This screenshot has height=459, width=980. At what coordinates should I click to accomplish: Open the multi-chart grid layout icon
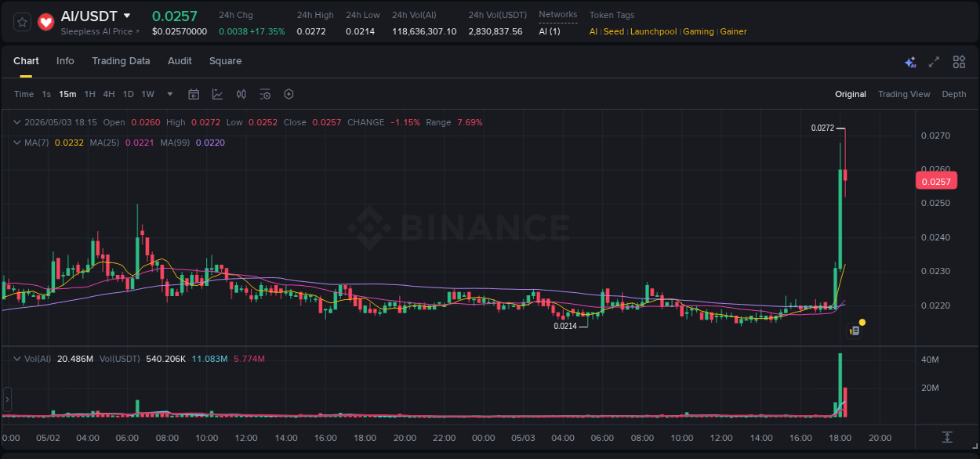point(959,62)
